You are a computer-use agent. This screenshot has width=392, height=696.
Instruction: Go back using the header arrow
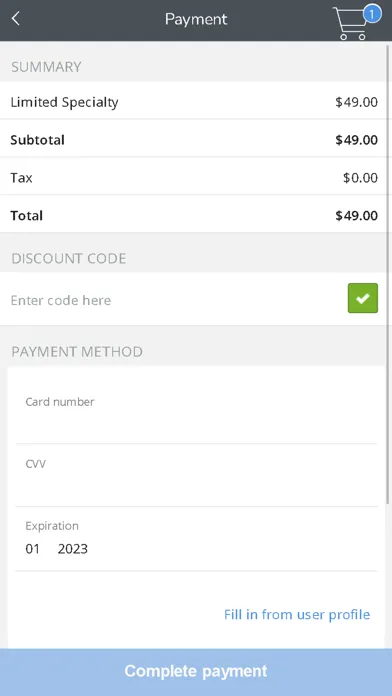click(x=16, y=19)
